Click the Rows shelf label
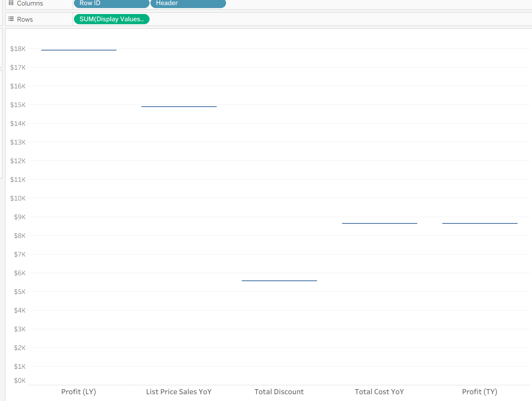The width and height of the screenshot is (532, 401). coord(25,20)
